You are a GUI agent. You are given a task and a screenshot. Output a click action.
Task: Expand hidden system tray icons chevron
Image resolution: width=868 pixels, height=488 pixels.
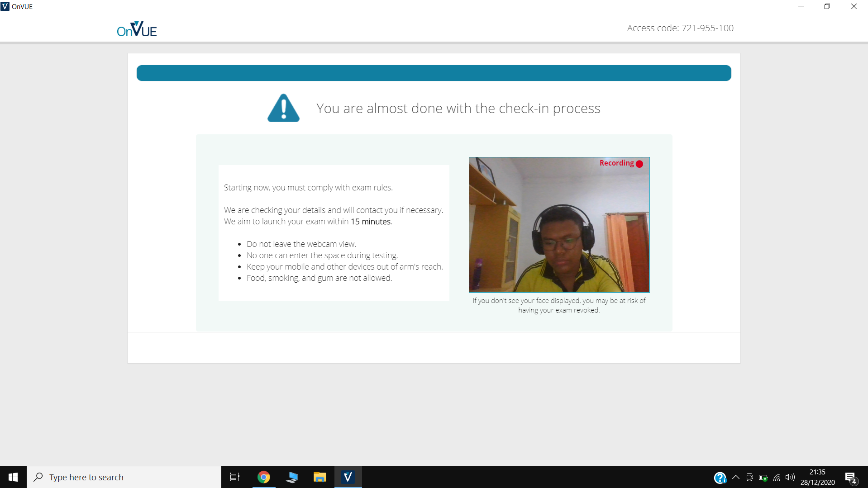coord(736,477)
